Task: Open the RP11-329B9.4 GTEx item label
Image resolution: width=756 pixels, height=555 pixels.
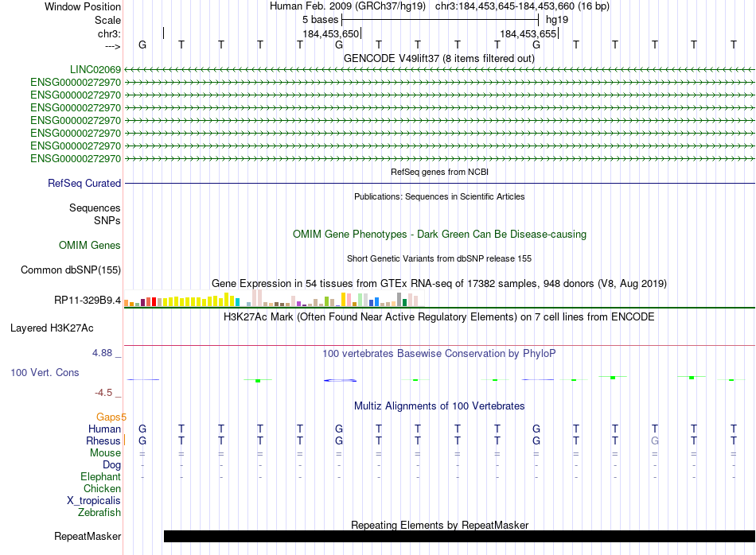Action: pyautogui.click(x=88, y=300)
